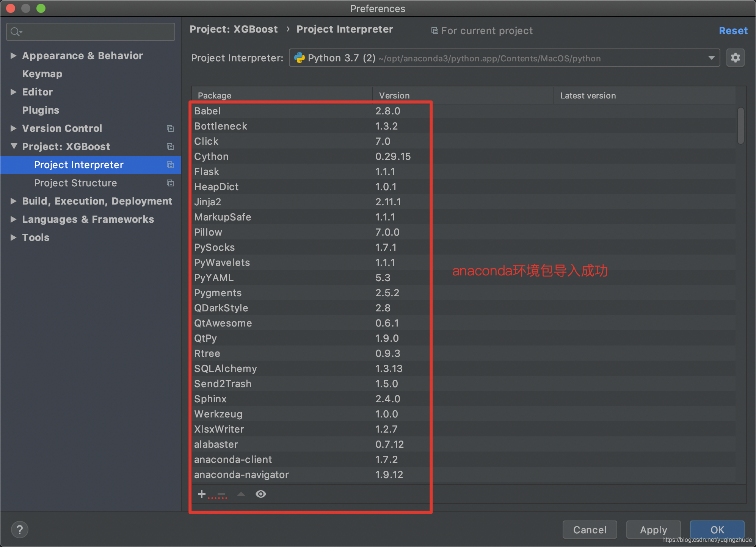Select the Rtree package row
This screenshot has height=547, width=756.
point(463,353)
